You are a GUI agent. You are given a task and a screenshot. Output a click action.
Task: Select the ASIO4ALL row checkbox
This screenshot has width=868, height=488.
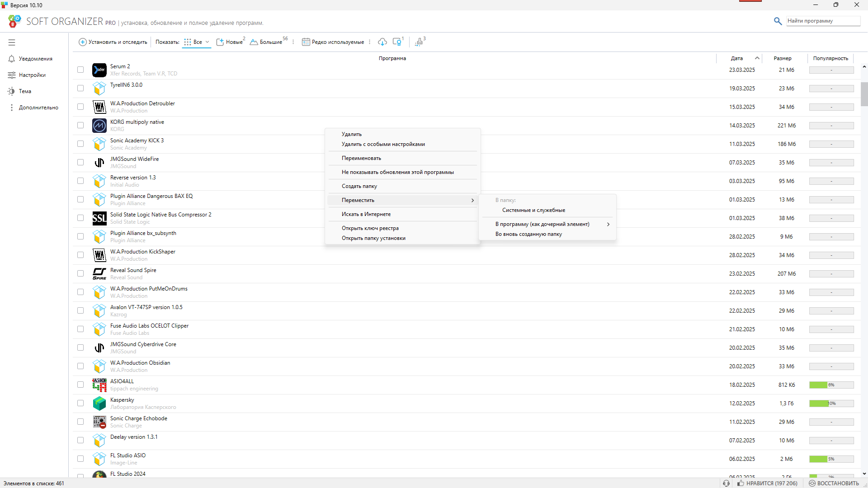coord(80,385)
